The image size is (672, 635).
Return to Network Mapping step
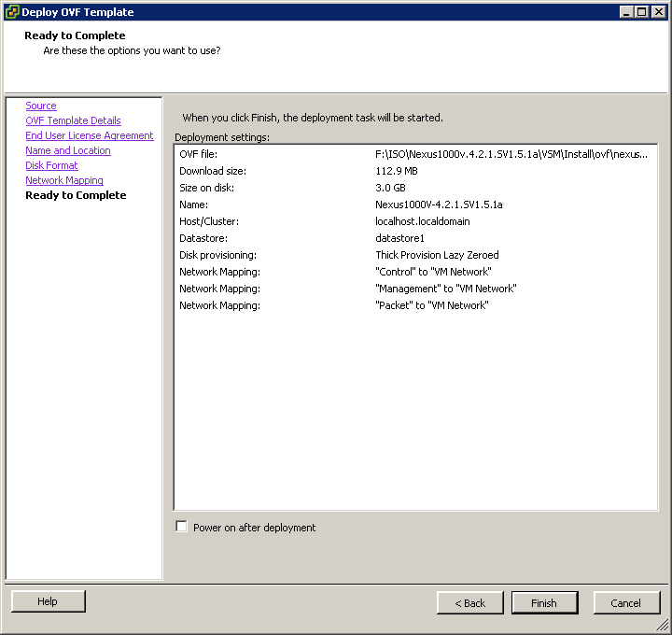64,180
